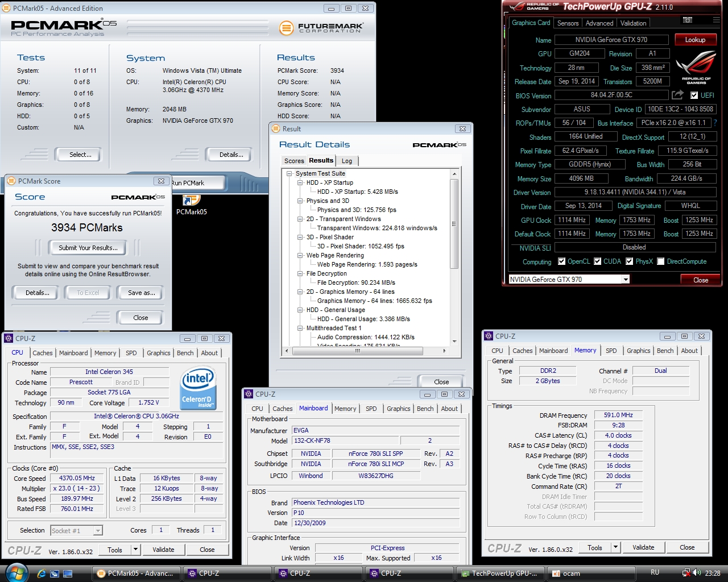Toggle the UEFI checkbox in GPU-Z
The width and height of the screenshot is (728, 582).
tap(694, 95)
